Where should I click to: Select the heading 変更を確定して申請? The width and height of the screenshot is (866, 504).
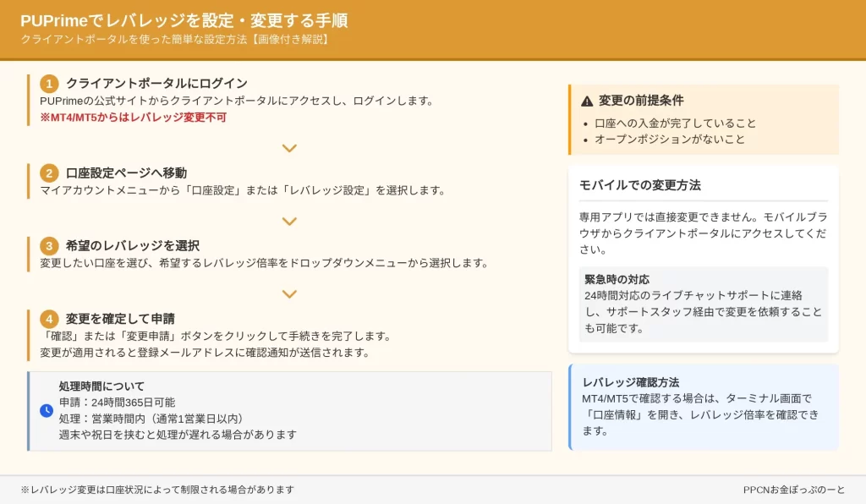coord(120,319)
